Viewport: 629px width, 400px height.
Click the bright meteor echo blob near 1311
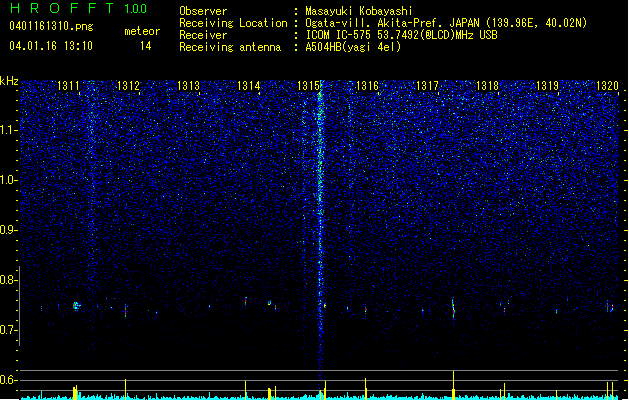76,306
